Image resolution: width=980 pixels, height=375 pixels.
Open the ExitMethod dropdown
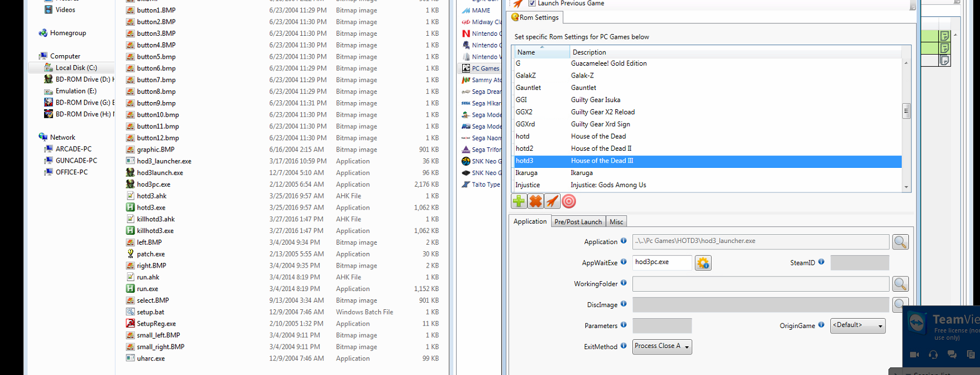pos(662,346)
